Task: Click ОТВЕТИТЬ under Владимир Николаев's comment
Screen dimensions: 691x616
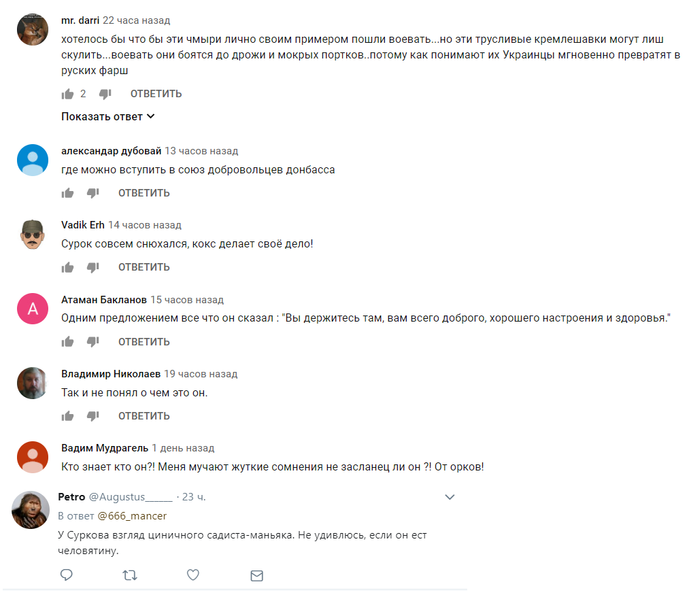Action: tap(144, 416)
